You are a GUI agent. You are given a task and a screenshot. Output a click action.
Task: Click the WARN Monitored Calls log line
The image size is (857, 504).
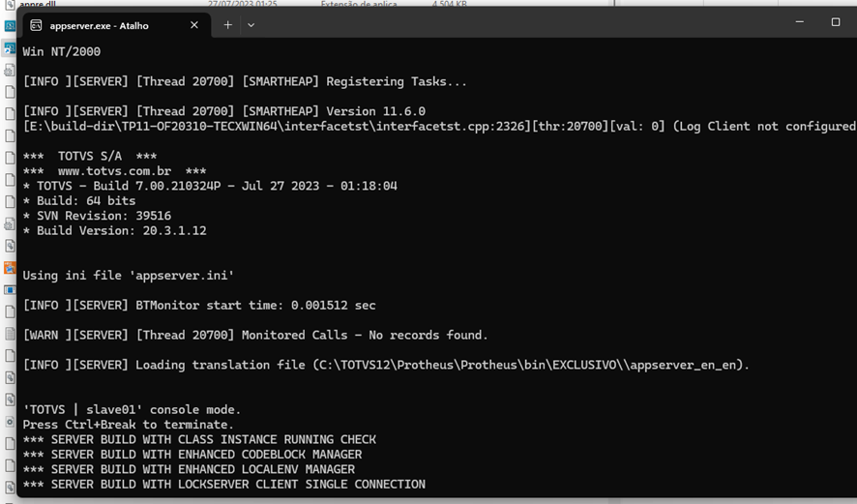click(x=255, y=335)
